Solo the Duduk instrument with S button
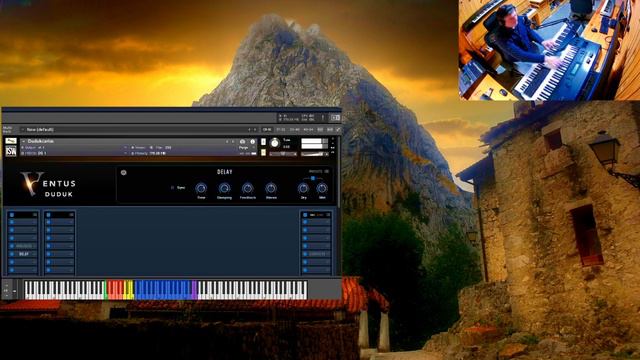 coord(263,142)
